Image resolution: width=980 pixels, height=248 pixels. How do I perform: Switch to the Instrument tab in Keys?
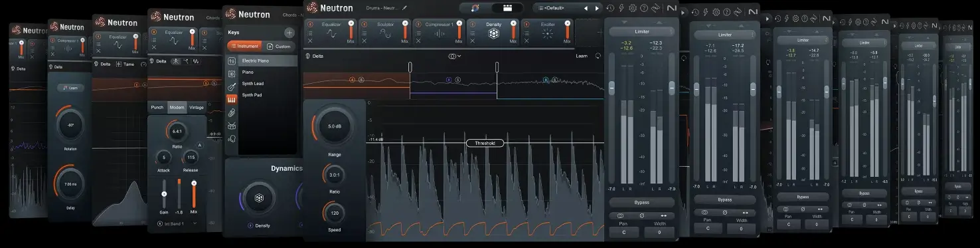click(x=244, y=47)
